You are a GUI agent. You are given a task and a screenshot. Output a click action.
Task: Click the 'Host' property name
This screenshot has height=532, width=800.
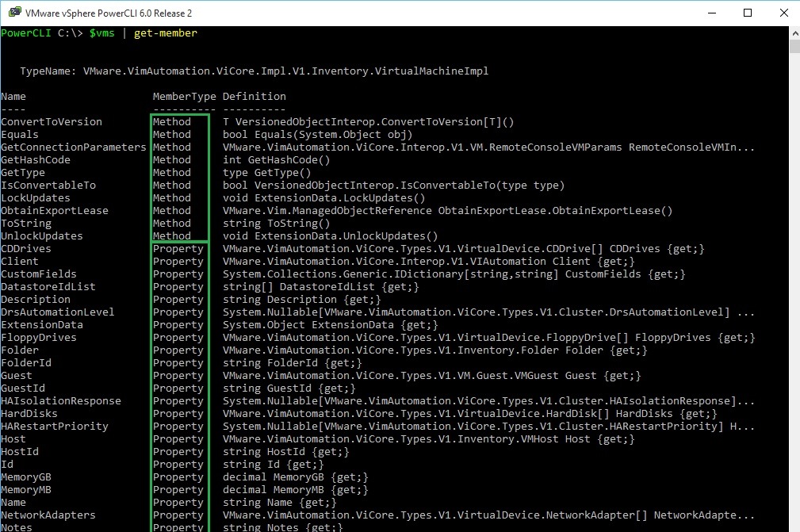click(13, 438)
